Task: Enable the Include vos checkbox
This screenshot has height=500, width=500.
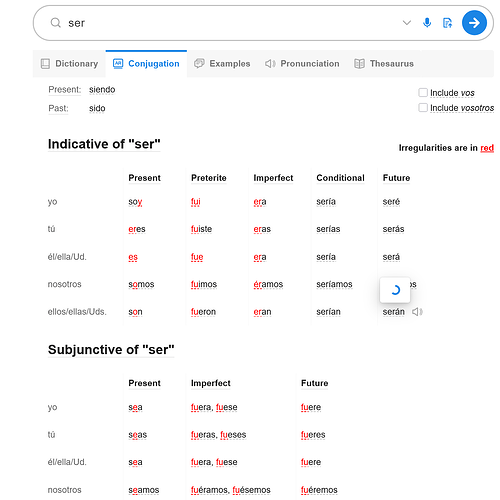Action: point(423,92)
